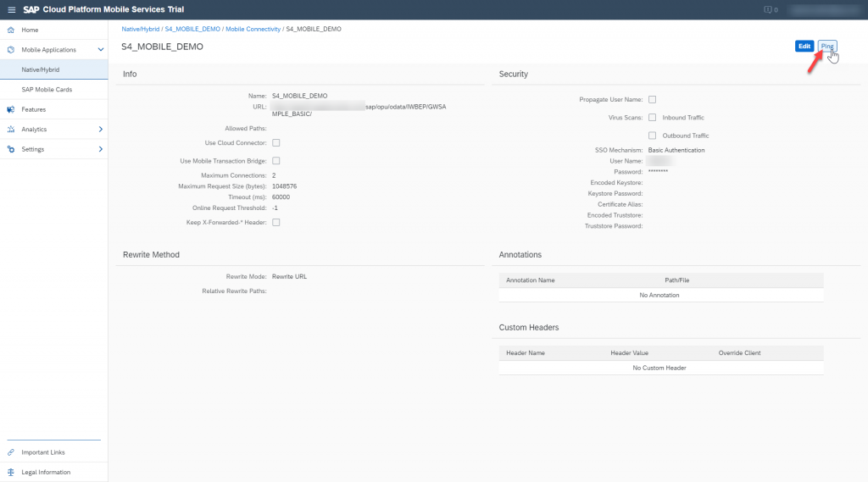Click the Settings gear icon
Viewport: 868px width, 482px height.
10,149
